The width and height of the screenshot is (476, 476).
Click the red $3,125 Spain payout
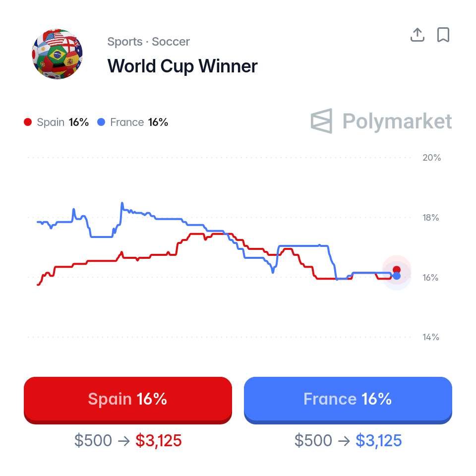coord(159,440)
